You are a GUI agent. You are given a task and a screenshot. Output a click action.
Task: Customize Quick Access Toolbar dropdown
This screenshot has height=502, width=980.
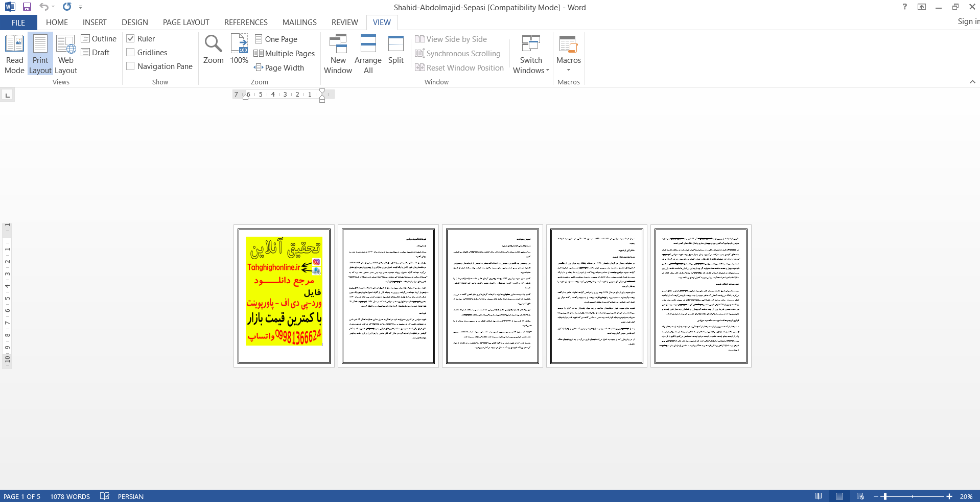(x=80, y=7)
